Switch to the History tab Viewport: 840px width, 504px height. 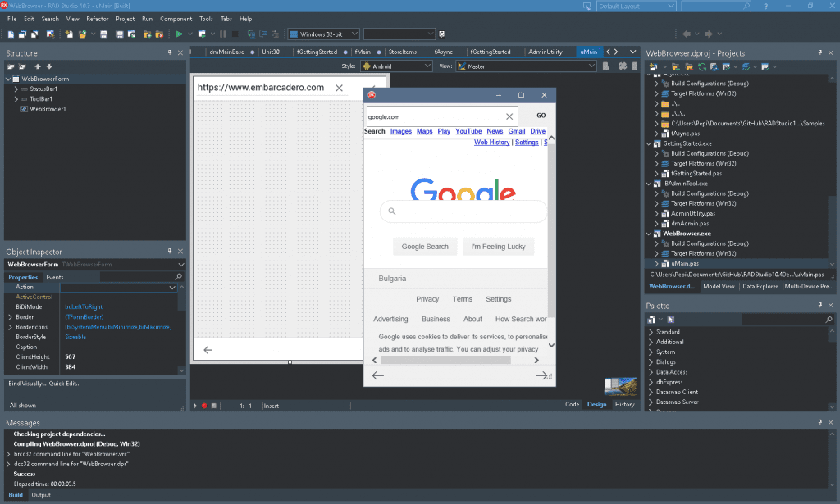(x=624, y=405)
